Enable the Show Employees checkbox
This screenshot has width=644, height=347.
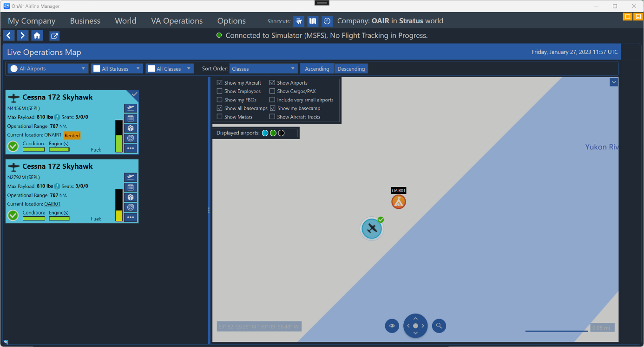click(x=220, y=92)
